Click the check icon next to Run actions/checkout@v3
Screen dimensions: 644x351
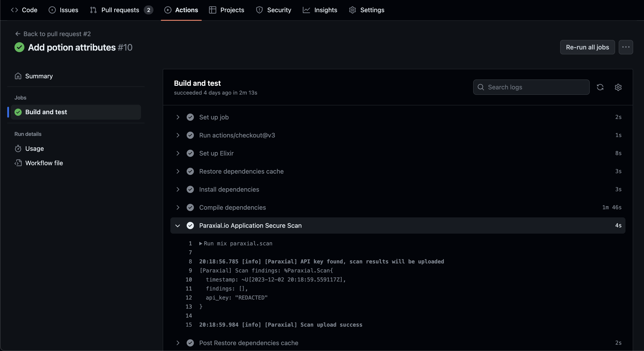(x=190, y=135)
